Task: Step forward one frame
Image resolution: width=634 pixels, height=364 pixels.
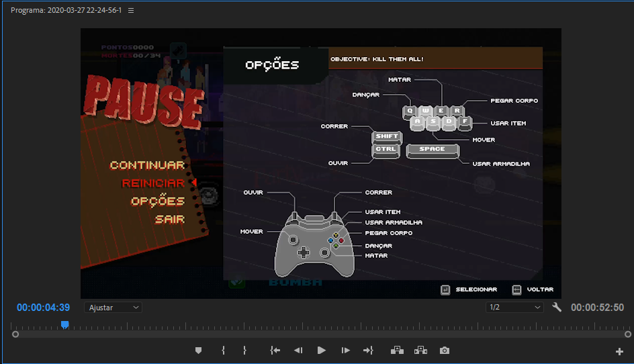Action: [345, 351]
